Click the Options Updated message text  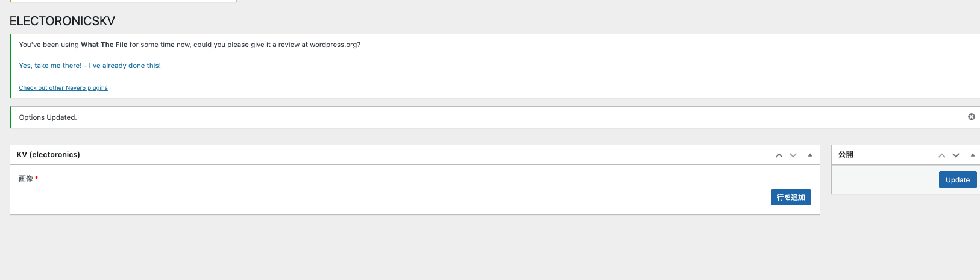[x=48, y=117]
